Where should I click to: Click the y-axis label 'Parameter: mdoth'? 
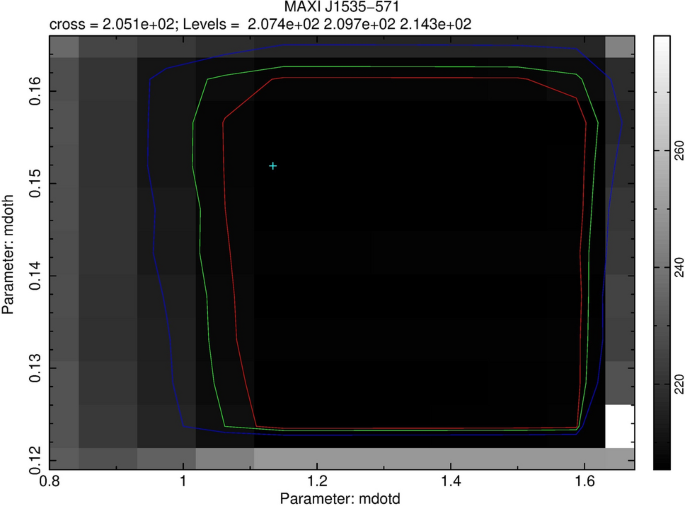(x=8, y=254)
